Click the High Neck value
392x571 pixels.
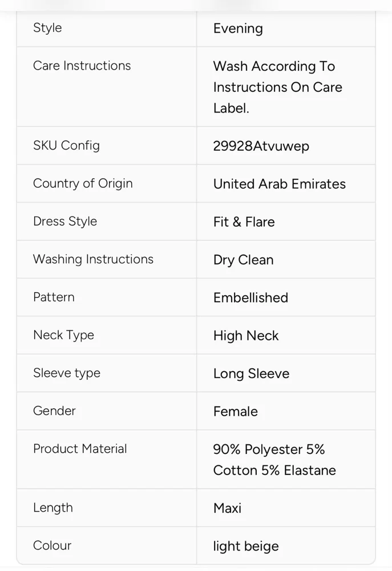246,336
